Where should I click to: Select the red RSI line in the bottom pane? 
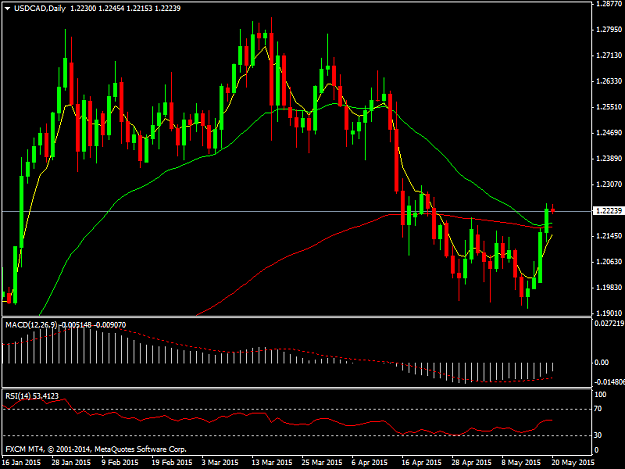click(x=279, y=420)
